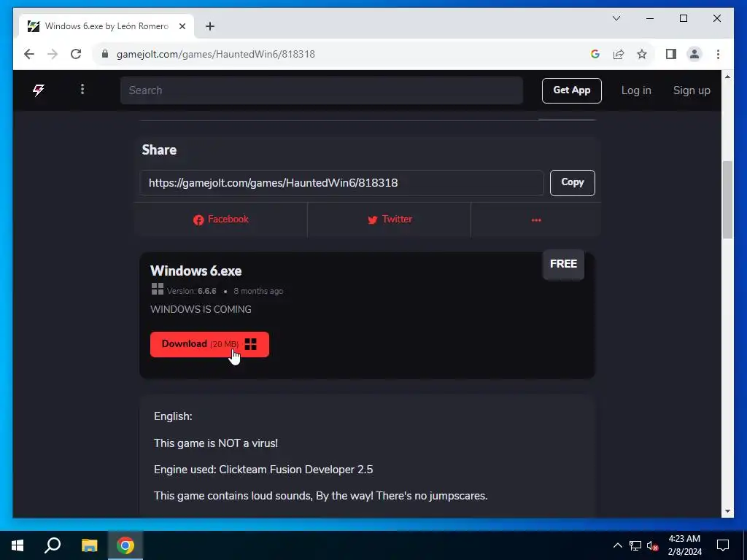The height and width of the screenshot is (560, 747).
Task: Click the network status tray icon
Action: tap(635, 545)
